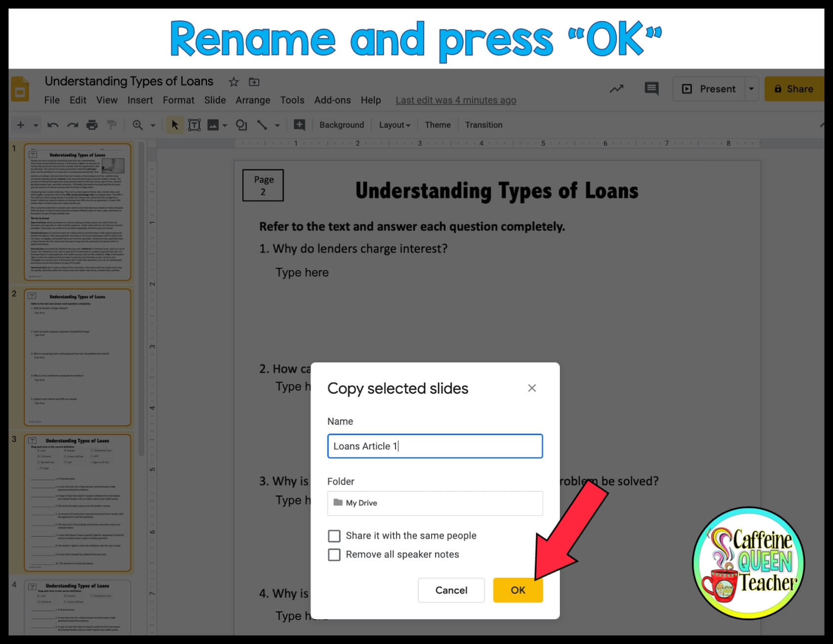Click the insert image icon

213,125
